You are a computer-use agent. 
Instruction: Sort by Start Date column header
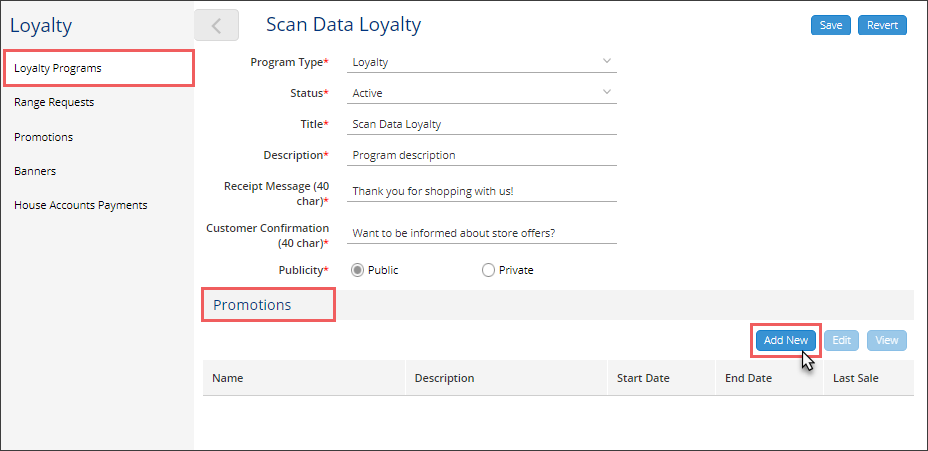643,378
